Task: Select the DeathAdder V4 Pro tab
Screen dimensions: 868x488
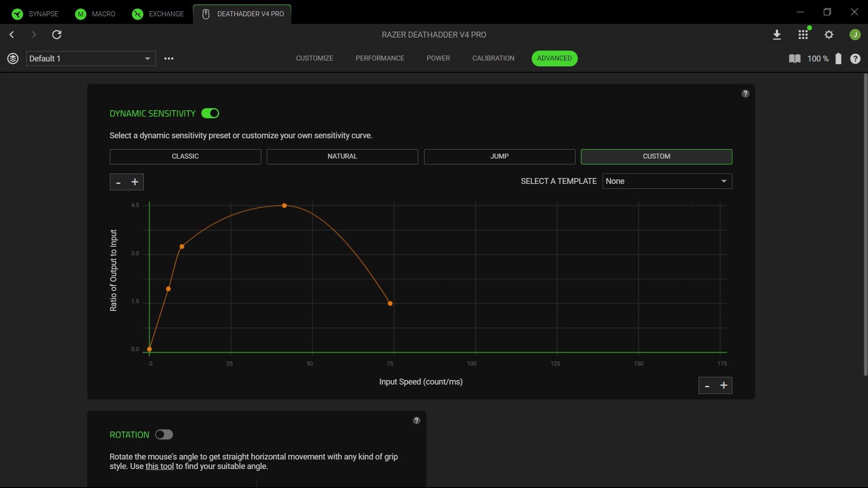Action: pyautogui.click(x=242, y=14)
